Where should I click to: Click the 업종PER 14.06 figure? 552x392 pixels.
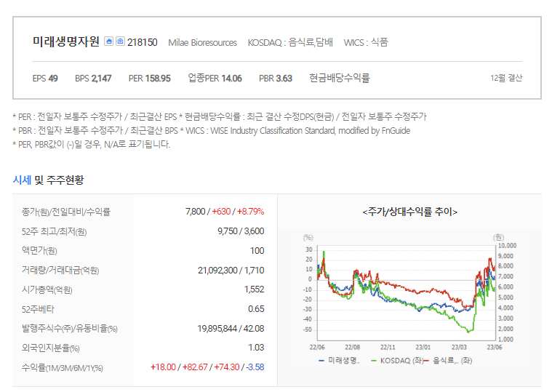[x=215, y=78]
